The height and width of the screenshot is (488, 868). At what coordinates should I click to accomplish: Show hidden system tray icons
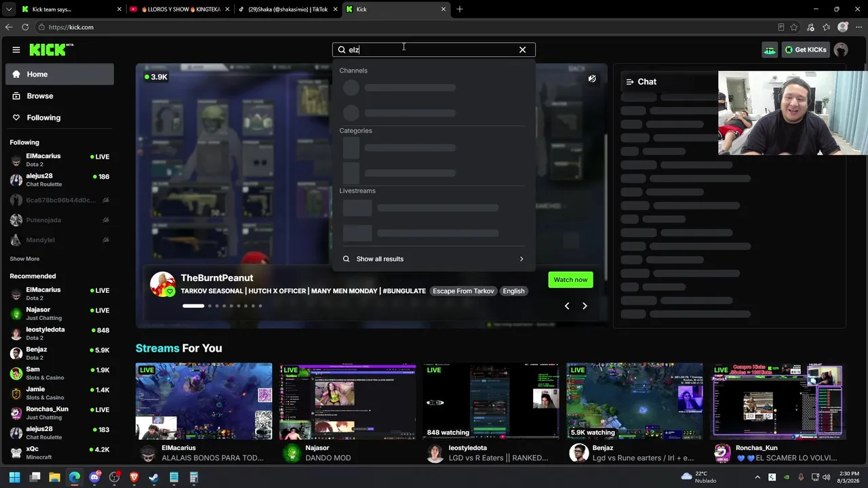757,477
